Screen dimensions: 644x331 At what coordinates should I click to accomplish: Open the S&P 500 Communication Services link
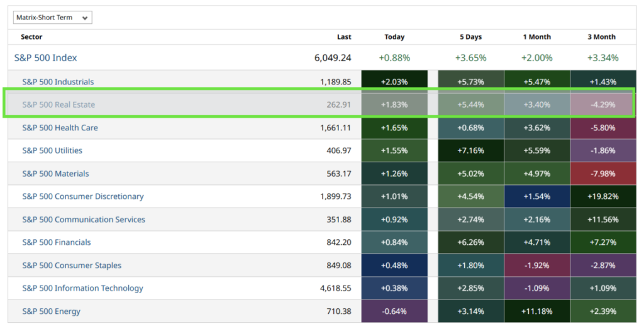tap(84, 220)
